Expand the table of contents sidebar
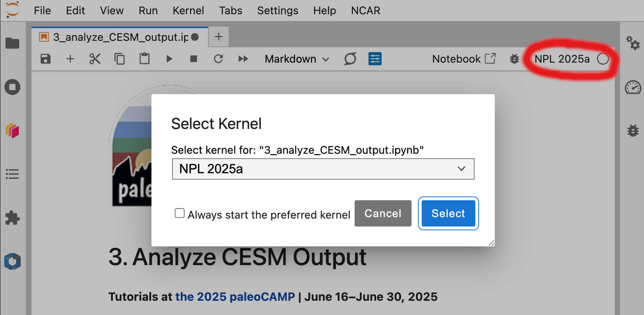The image size is (644, 315). pos(12,174)
